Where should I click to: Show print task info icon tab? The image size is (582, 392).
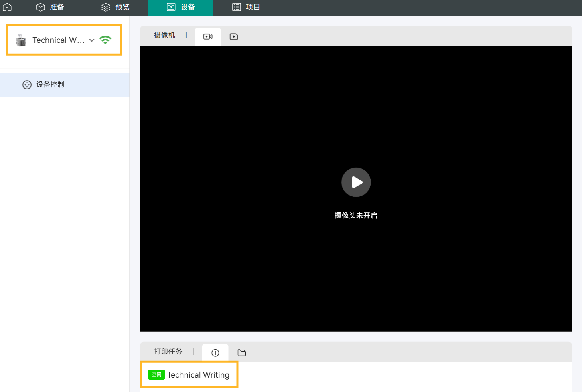[215, 353]
